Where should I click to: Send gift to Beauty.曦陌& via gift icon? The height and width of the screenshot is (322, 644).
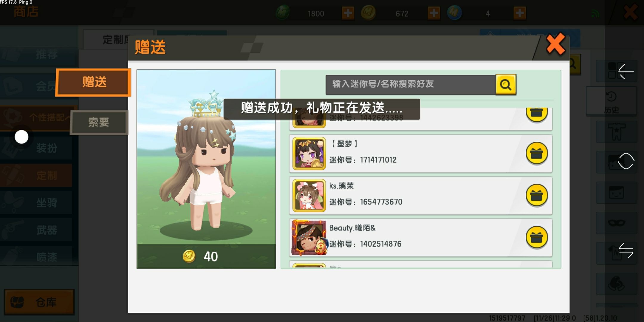click(x=537, y=238)
